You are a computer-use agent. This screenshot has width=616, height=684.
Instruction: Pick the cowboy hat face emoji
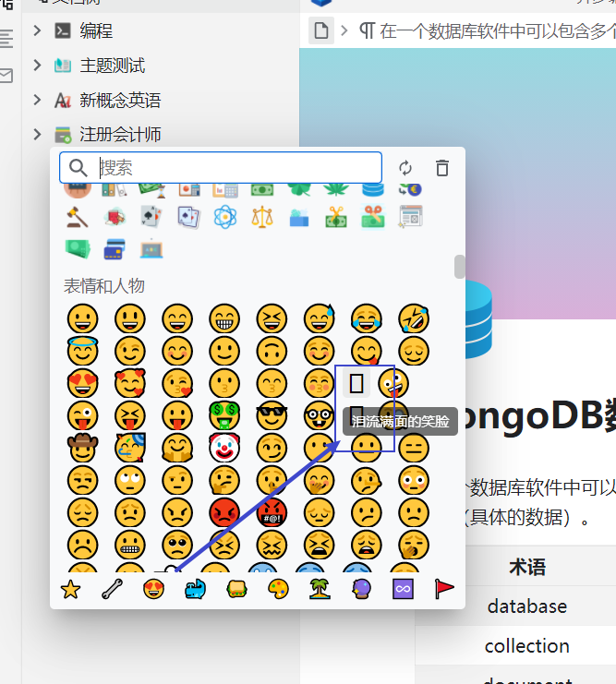tap(82, 448)
